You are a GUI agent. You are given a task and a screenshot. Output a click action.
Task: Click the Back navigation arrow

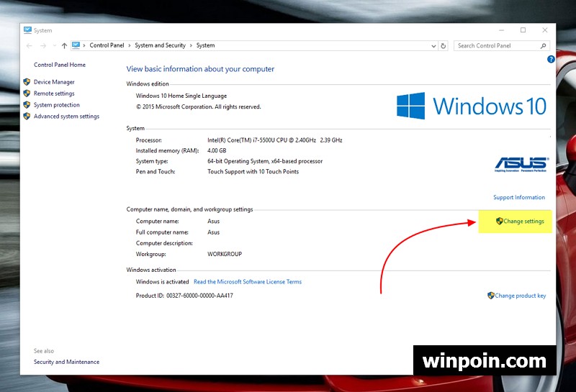click(x=30, y=45)
